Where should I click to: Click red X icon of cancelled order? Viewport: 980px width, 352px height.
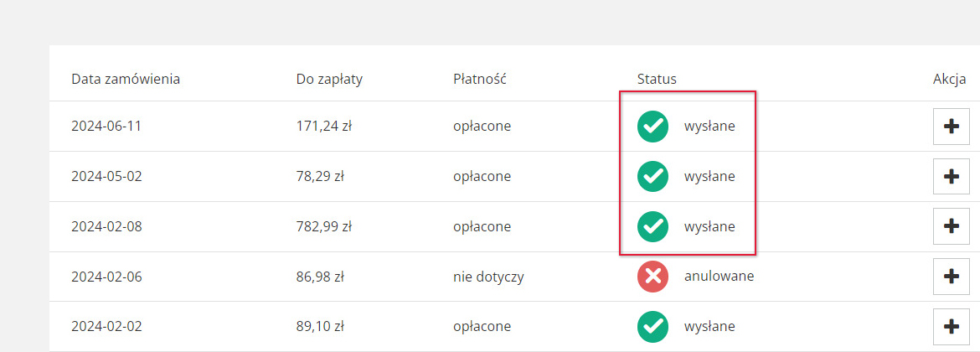(x=652, y=277)
